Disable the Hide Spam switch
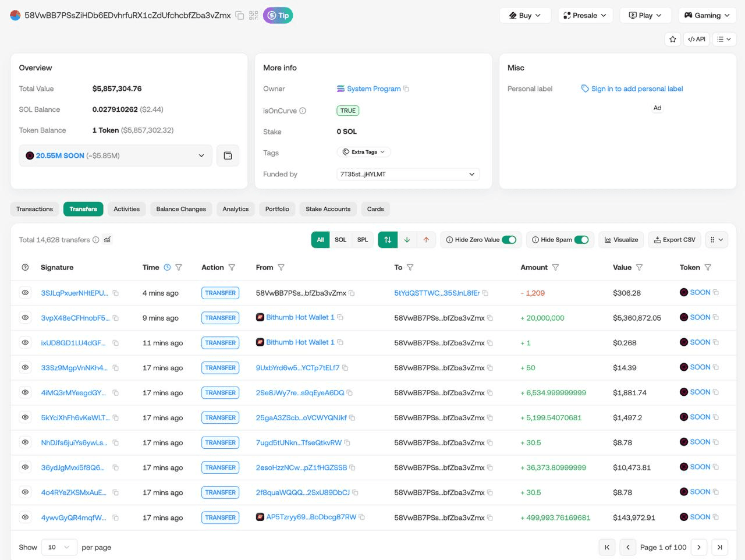The image size is (745, 560). click(x=581, y=240)
